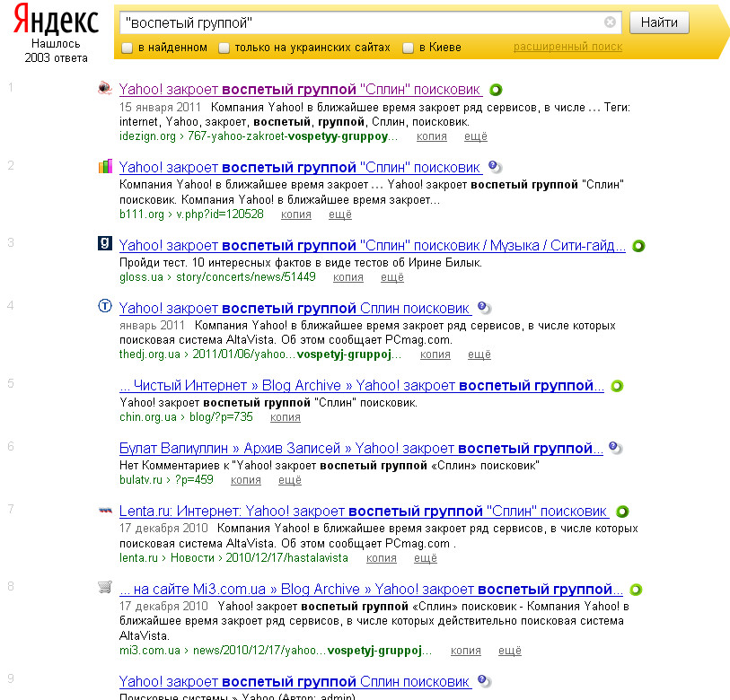Click the thedj.org.ua favicon
Image resolution: width=730 pixels, height=700 pixels.
pos(105,306)
